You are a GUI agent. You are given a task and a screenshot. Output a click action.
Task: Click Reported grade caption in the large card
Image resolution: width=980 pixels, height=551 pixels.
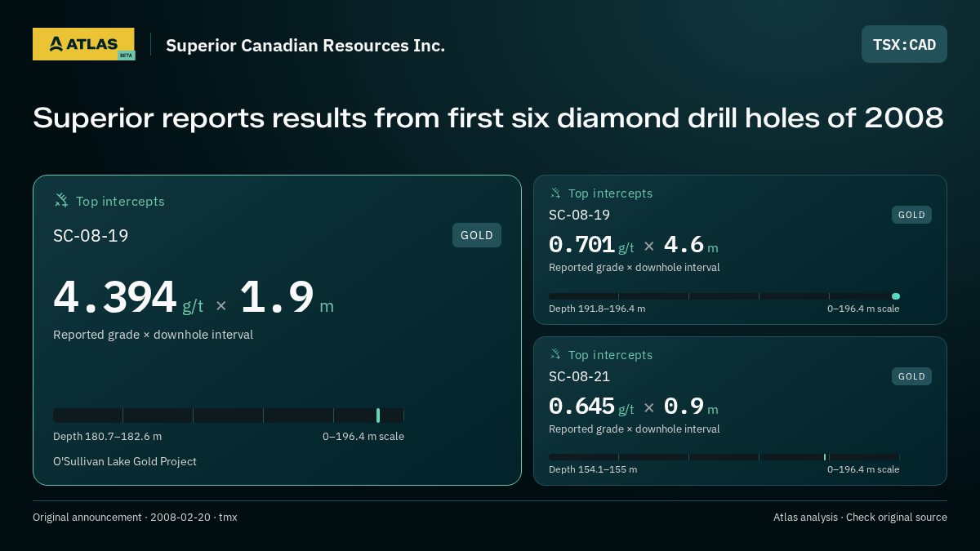153,335
